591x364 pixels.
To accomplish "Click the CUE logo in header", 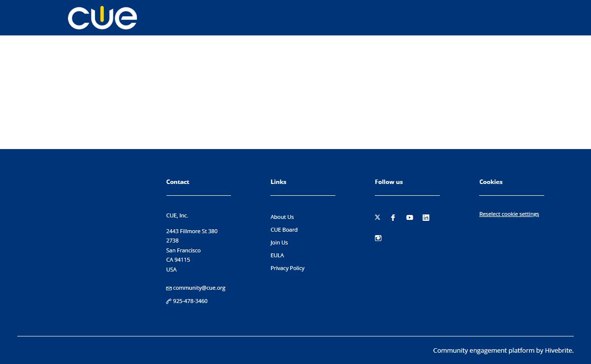I will tap(102, 18).
